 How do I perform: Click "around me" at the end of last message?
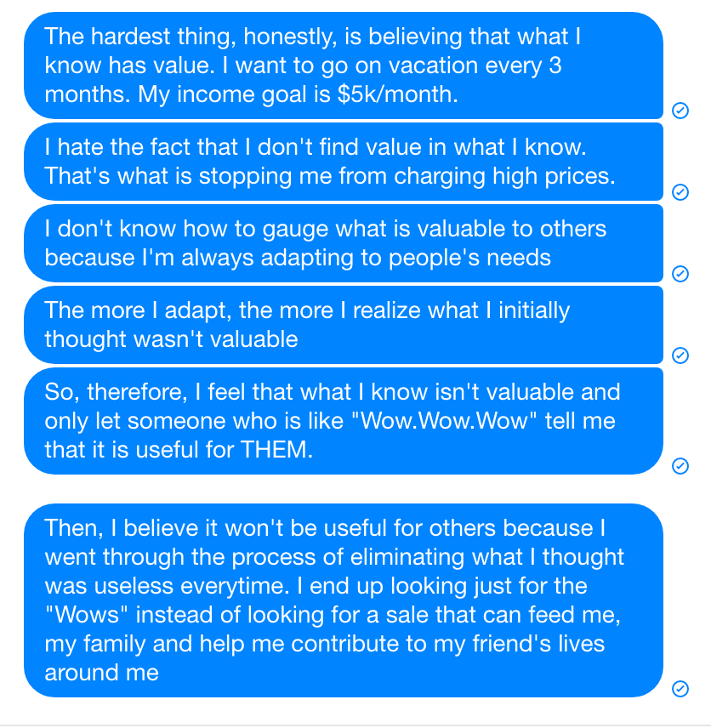coord(101,673)
